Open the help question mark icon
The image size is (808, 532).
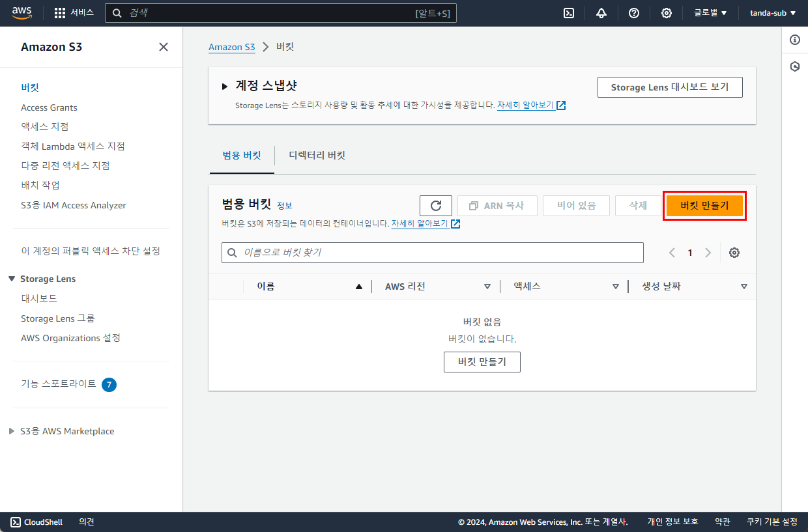point(634,13)
